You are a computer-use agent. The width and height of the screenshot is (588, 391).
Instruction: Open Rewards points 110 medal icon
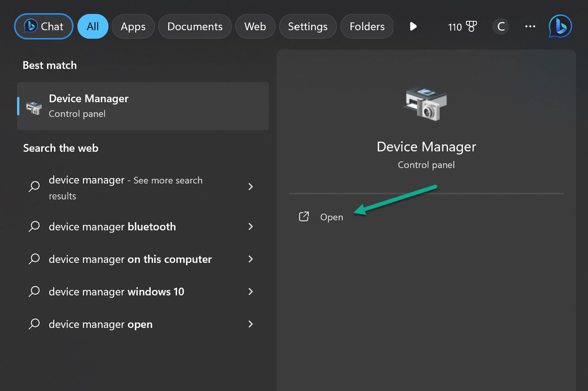tap(462, 26)
